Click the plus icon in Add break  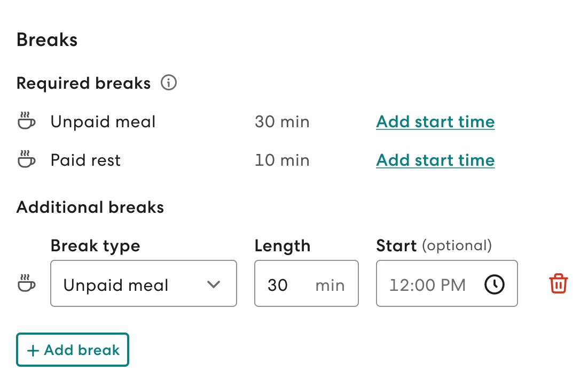pos(33,351)
